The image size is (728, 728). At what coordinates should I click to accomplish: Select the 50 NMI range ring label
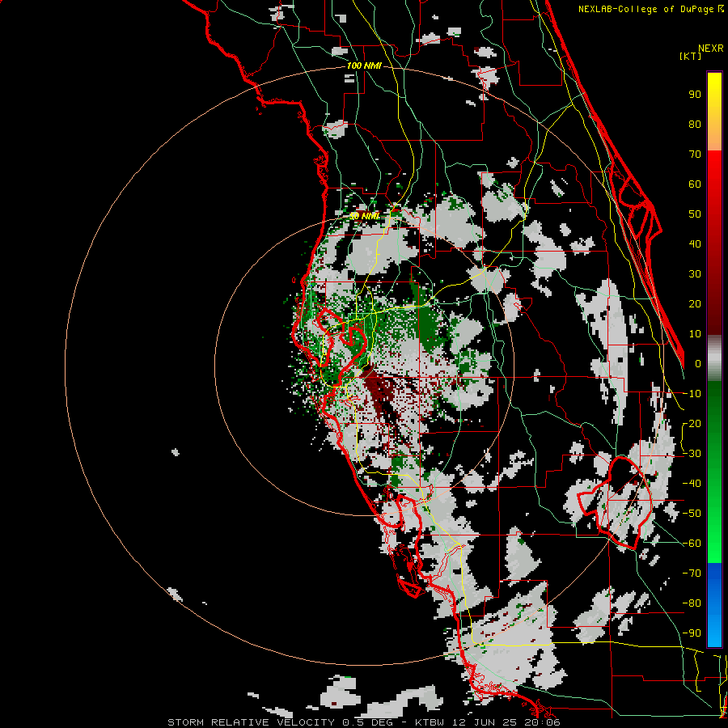click(x=364, y=216)
